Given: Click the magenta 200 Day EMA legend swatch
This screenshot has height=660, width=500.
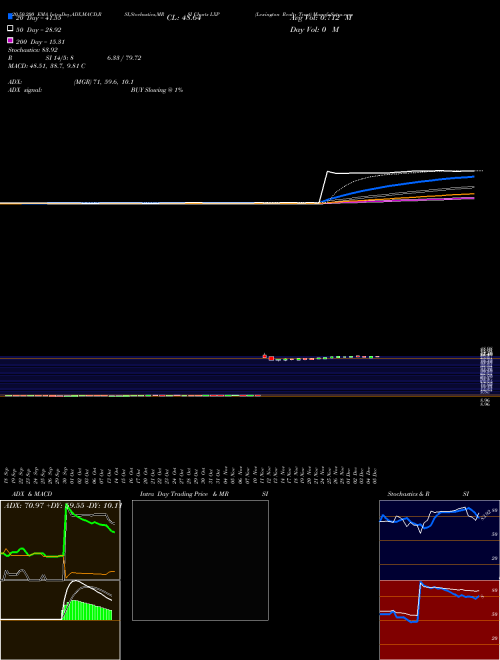Looking at the screenshot, I should point(10,40).
